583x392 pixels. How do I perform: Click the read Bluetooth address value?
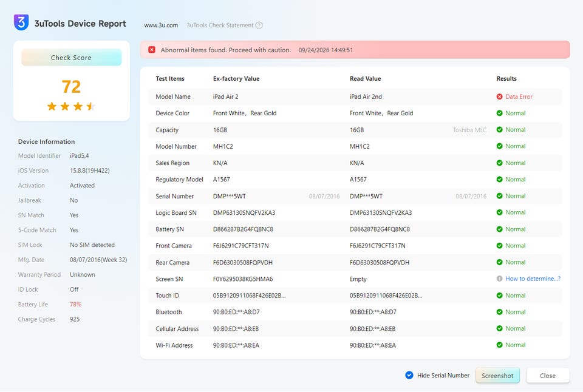373,312
